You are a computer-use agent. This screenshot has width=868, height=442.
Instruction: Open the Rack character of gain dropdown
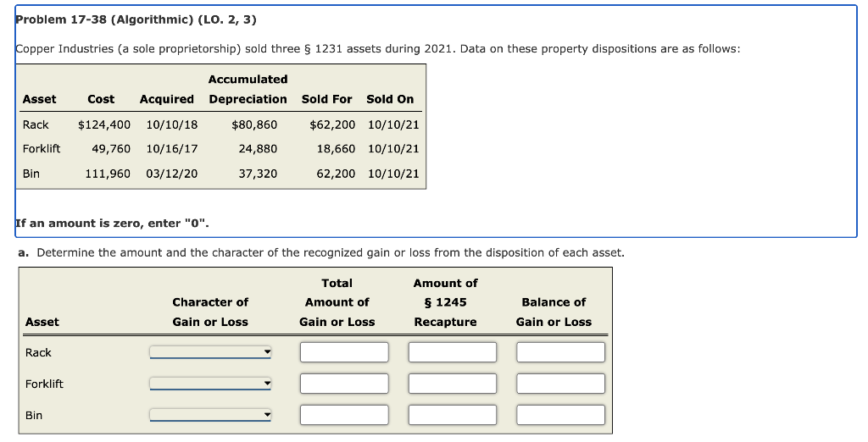(x=210, y=352)
